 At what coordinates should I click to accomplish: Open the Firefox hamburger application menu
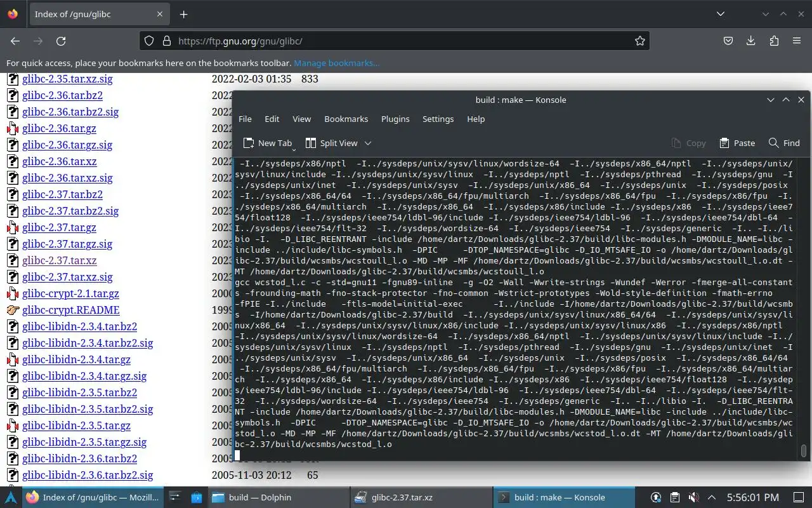click(797, 41)
